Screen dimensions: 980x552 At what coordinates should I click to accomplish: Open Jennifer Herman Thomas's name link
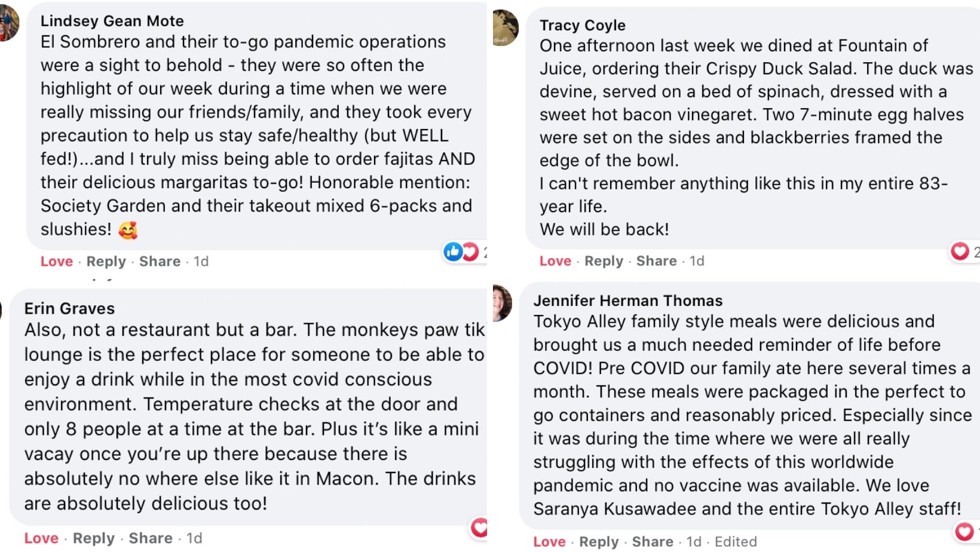point(627,300)
